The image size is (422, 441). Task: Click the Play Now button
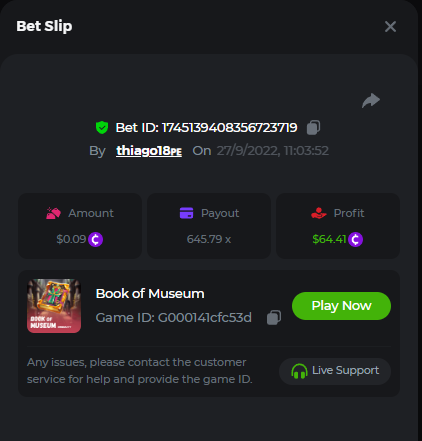click(341, 306)
